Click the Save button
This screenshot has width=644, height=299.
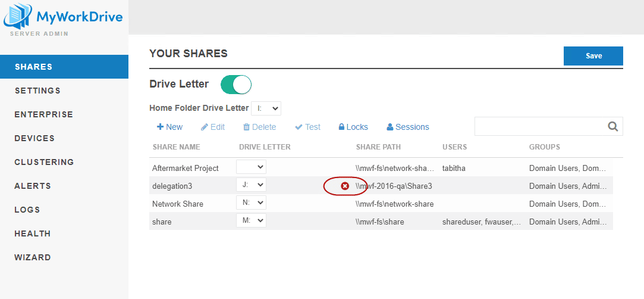(x=593, y=56)
